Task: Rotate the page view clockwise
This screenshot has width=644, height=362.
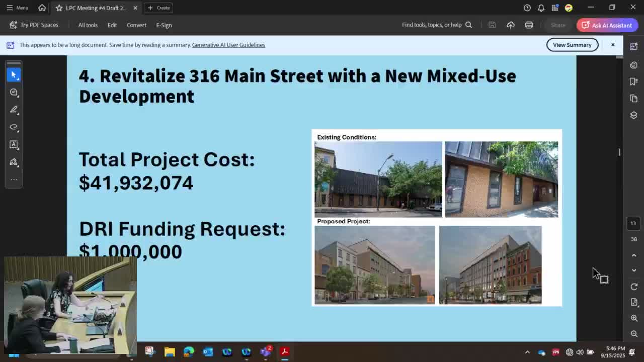Action: (x=634, y=287)
